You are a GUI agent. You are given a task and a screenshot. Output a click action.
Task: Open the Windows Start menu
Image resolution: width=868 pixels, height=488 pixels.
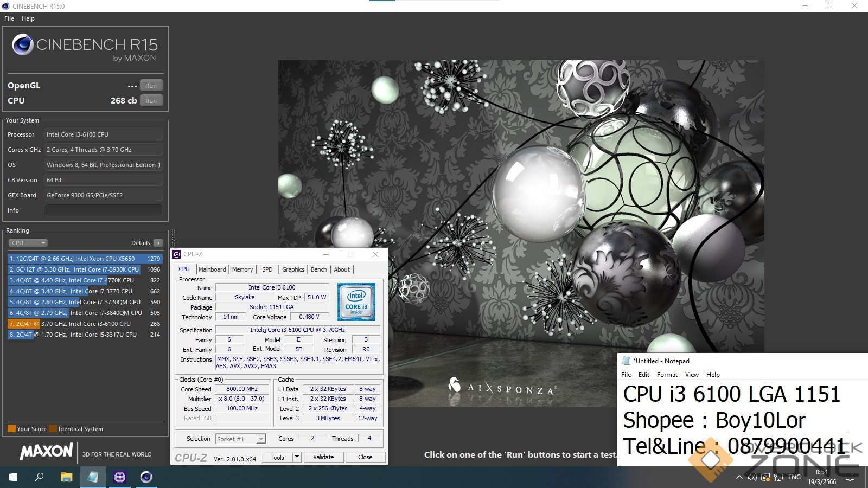click(13, 477)
